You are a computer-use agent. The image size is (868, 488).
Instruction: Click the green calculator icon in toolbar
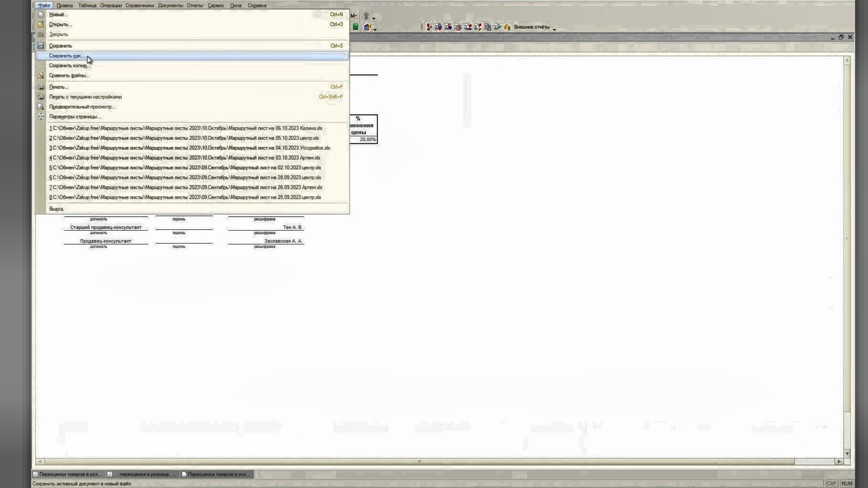pyautogui.click(x=355, y=27)
